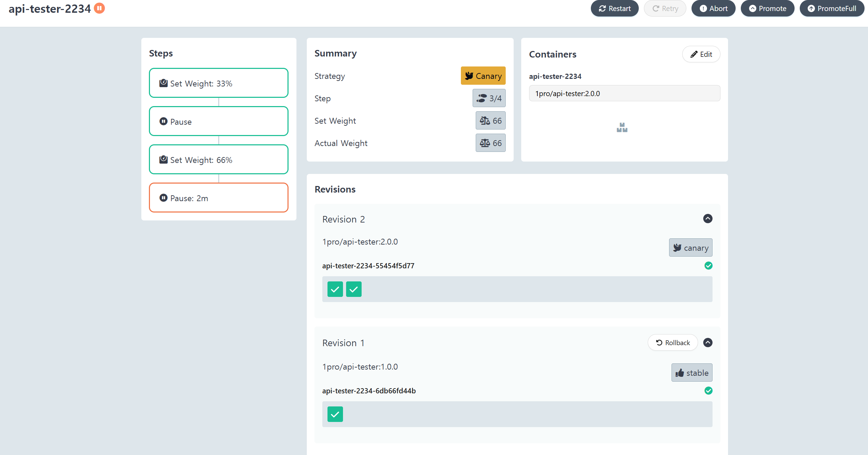Click the Canary strategy badge
Screen dimensions: 868x455
tap(483, 76)
